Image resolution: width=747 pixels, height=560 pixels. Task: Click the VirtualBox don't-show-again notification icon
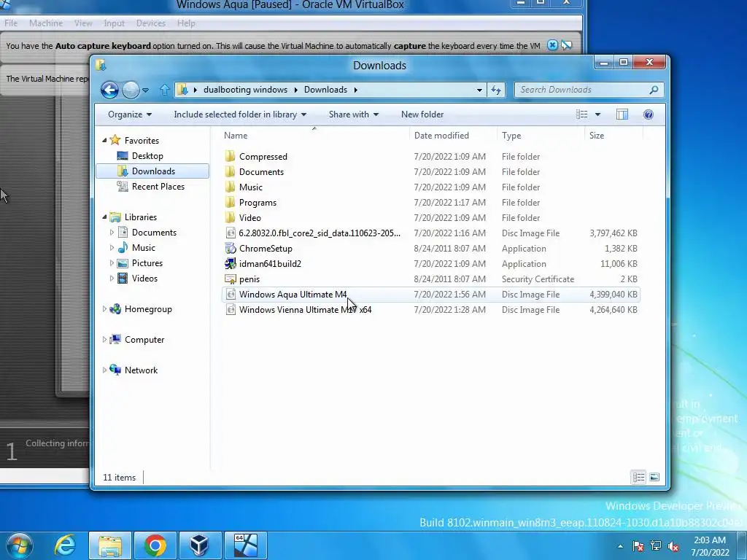566,45
